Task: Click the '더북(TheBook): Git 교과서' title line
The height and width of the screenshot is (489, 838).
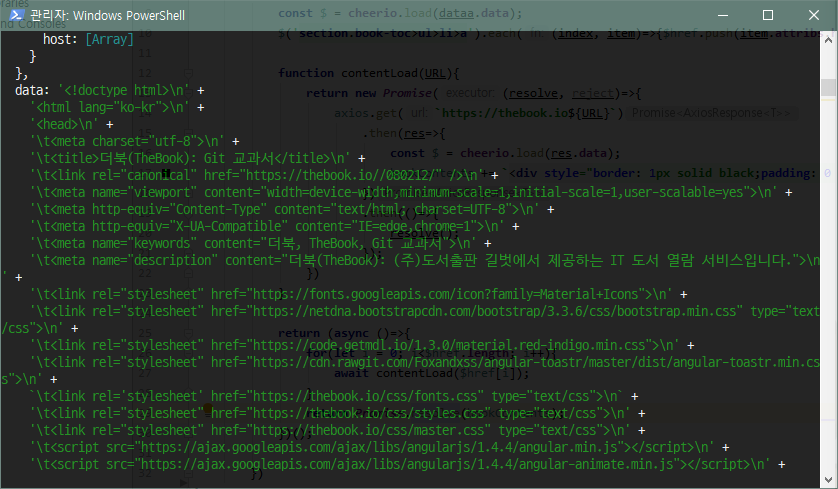Action: (x=197, y=159)
